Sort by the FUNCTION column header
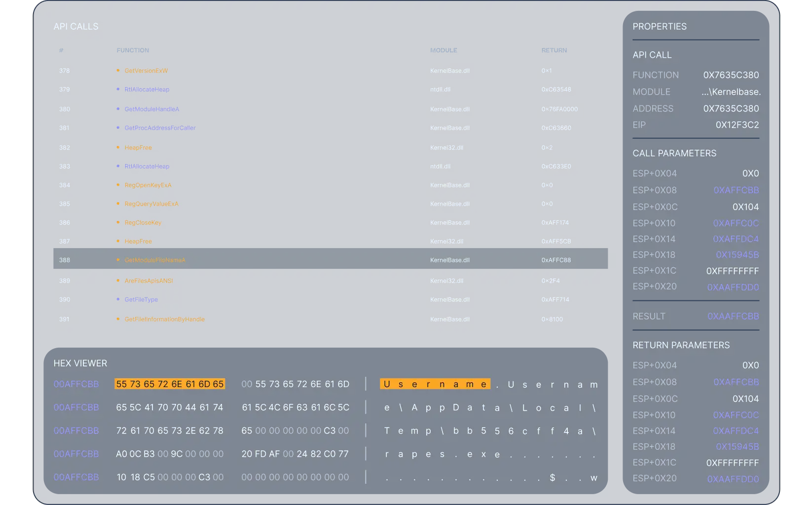The width and height of the screenshot is (812, 505). tap(133, 50)
